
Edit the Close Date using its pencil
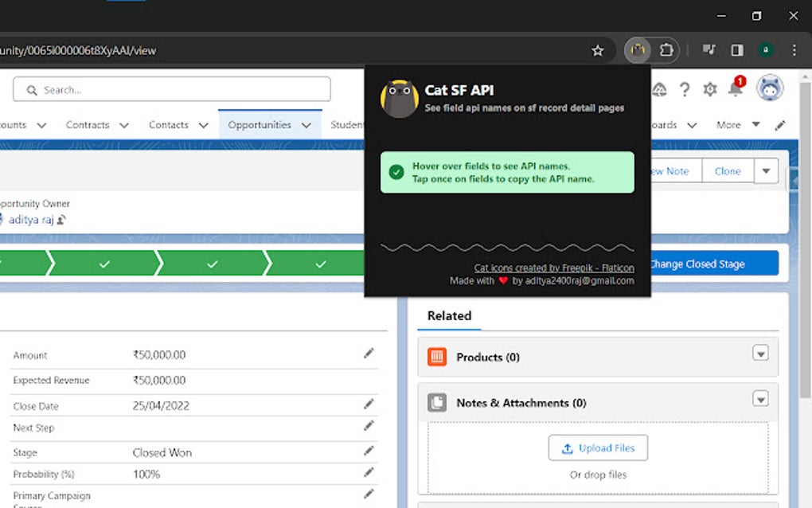pyautogui.click(x=368, y=404)
